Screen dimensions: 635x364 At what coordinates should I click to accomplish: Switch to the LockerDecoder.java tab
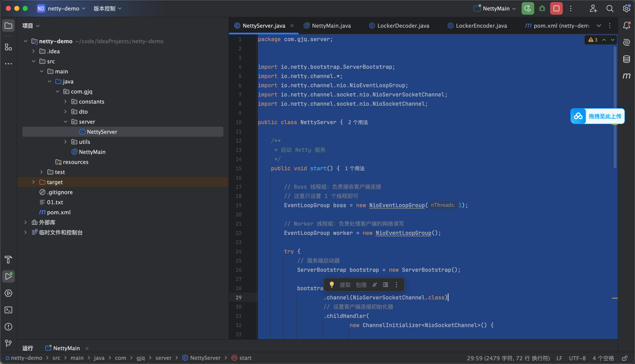pos(399,26)
